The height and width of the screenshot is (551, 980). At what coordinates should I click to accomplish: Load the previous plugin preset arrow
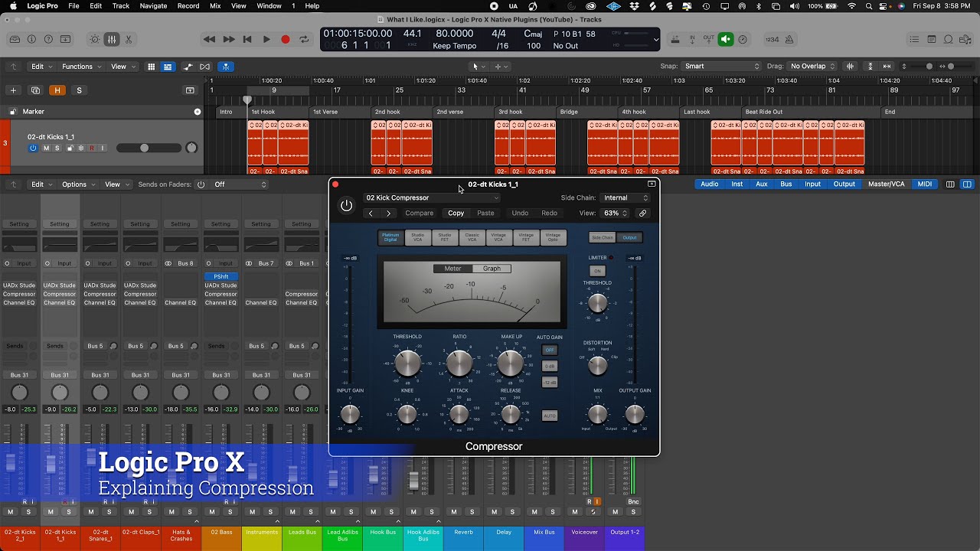pyautogui.click(x=371, y=214)
